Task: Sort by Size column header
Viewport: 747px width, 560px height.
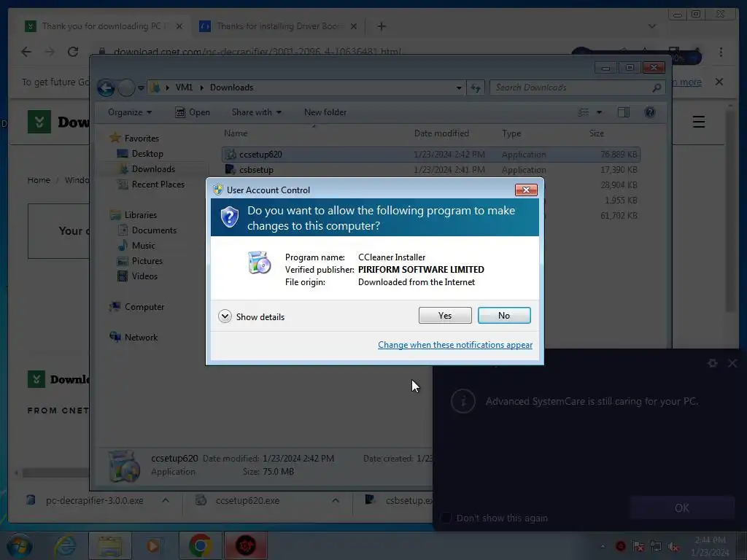Action: 597,133
